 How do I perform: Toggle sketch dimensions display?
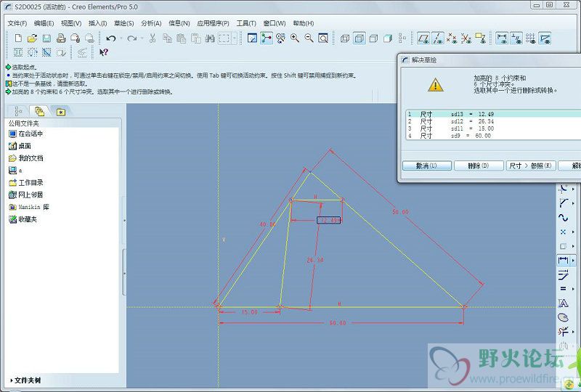(x=502, y=38)
